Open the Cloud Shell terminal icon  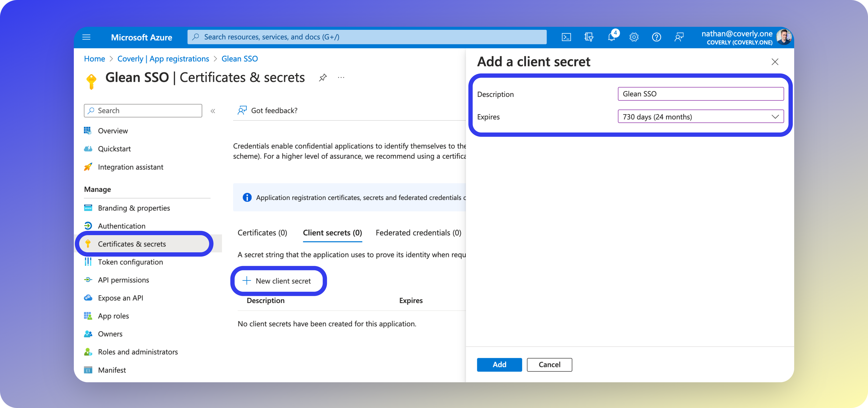click(566, 37)
